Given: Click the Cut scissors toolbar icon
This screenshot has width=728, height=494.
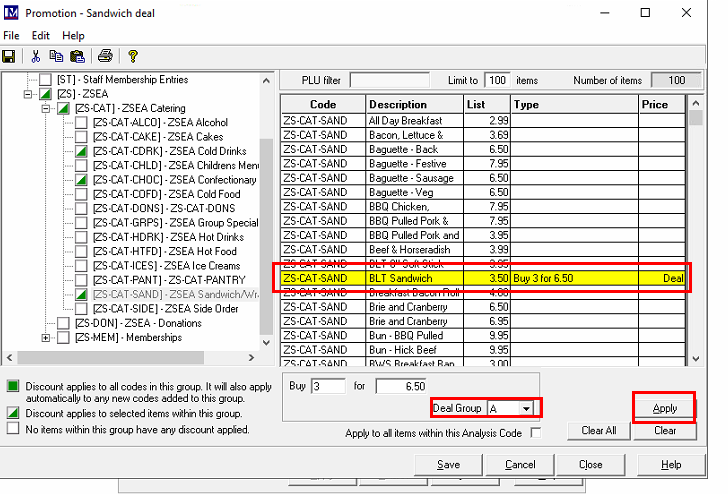Looking at the screenshot, I should [x=35, y=57].
